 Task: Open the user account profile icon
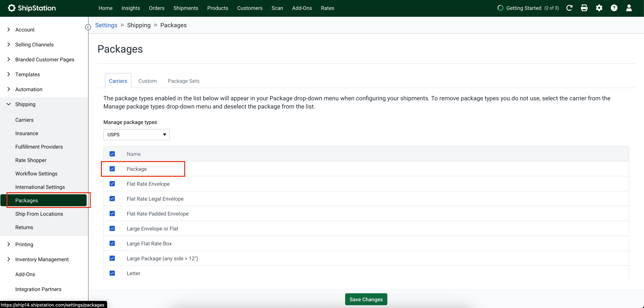click(x=629, y=8)
